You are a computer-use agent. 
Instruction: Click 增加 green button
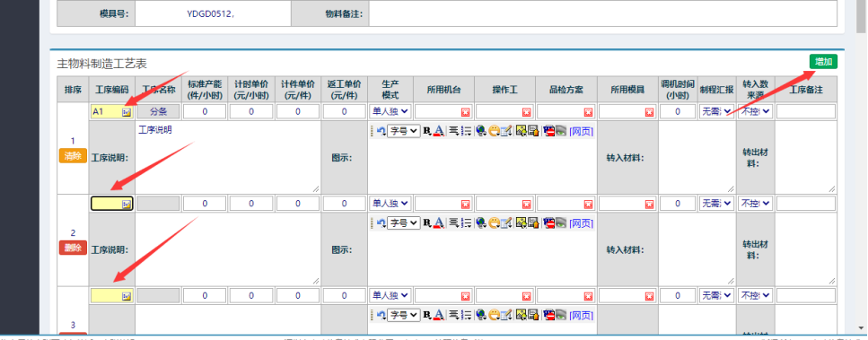pos(823,61)
